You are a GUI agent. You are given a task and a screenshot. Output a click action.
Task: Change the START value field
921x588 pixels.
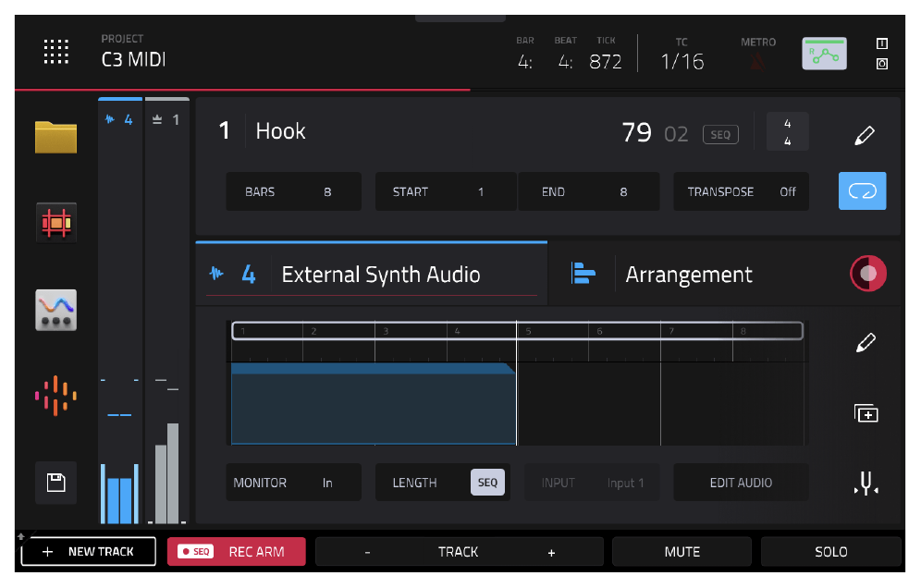pyautogui.click(x=446, y=191)
